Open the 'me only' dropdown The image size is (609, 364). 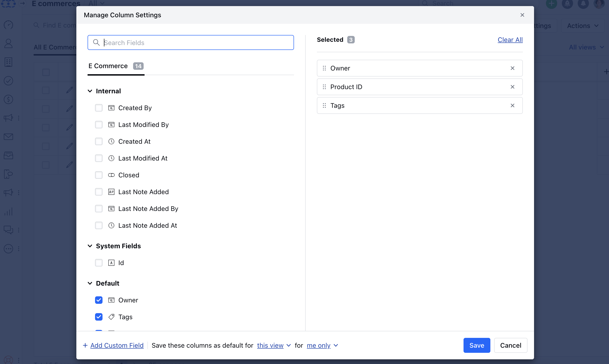click(x=322, y=345)
